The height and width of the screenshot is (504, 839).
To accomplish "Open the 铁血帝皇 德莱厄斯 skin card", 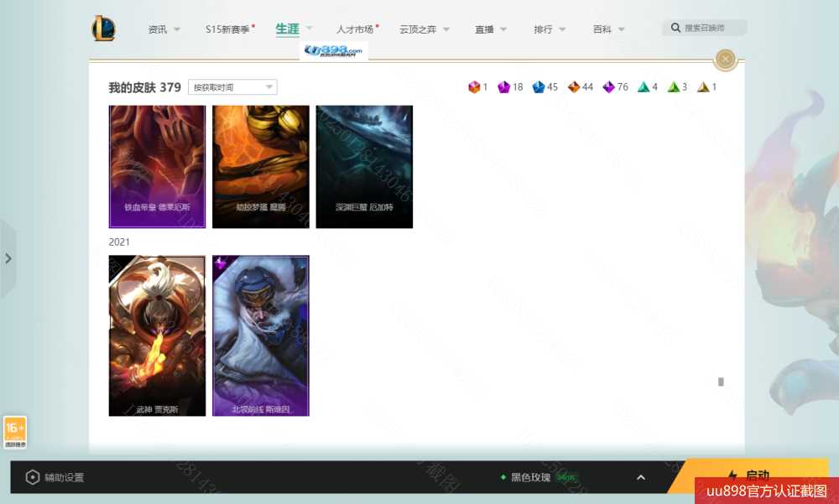I will point(158,166).
